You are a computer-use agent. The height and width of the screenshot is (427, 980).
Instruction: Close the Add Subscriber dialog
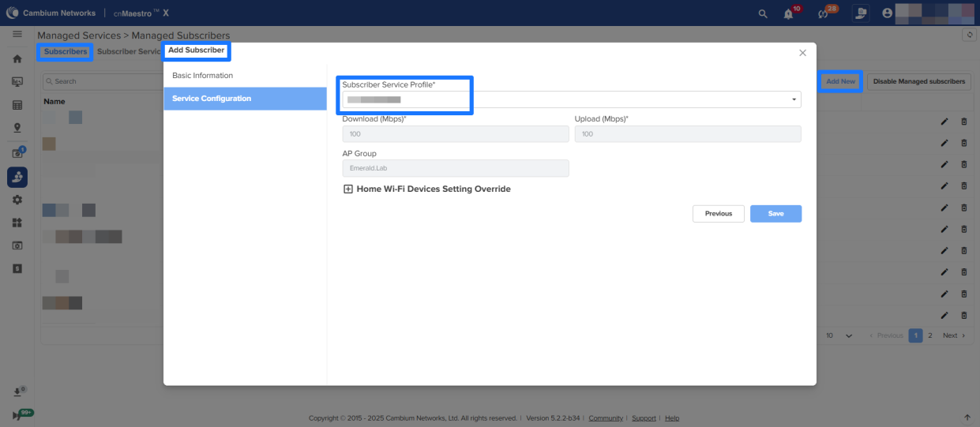click(x=802, y=53)
